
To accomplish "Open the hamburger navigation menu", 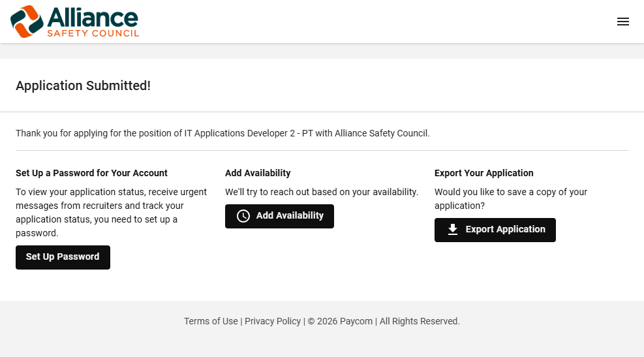I will (622, 22).
